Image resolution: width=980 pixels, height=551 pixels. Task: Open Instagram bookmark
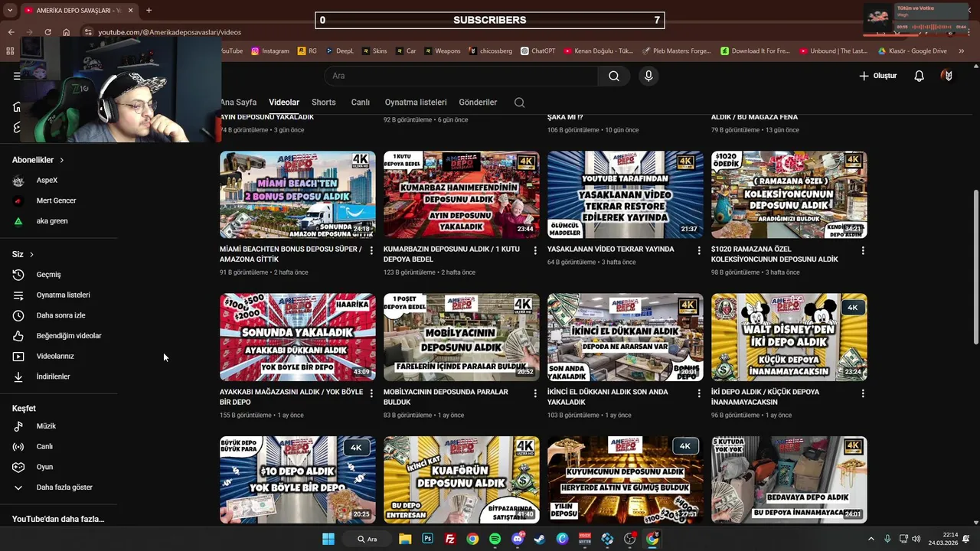[x=270, y=51]
